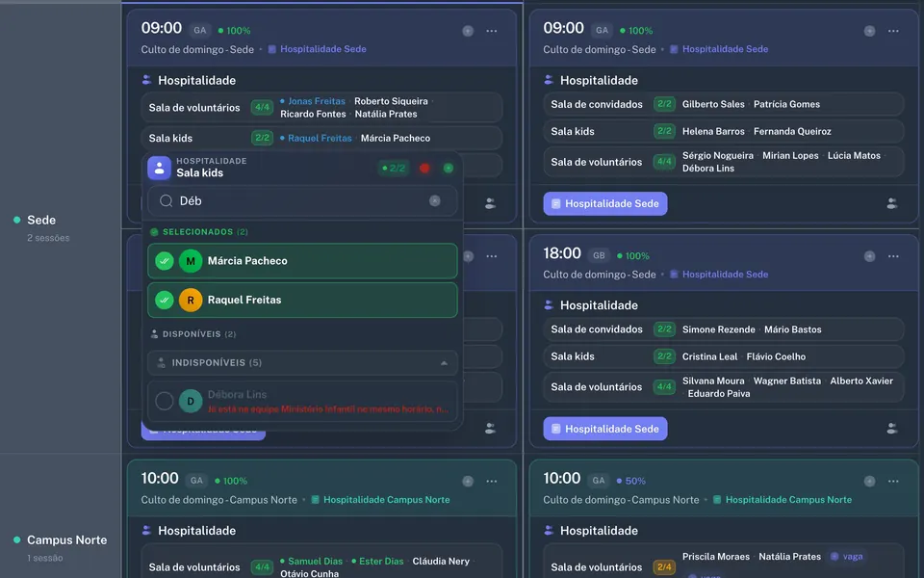
Task: Uncheck Raquel Freitas in selected list
Action: click(x=165, y=300)
